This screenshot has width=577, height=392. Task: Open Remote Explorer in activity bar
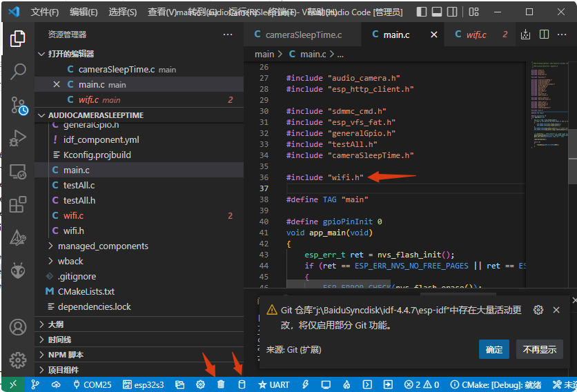(18, 172)
